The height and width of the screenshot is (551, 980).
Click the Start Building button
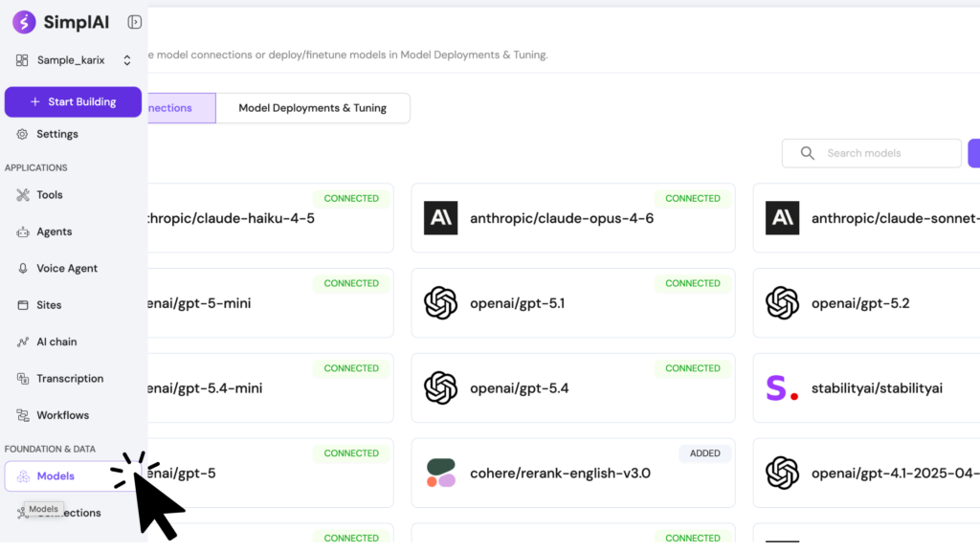click(73, 101)
